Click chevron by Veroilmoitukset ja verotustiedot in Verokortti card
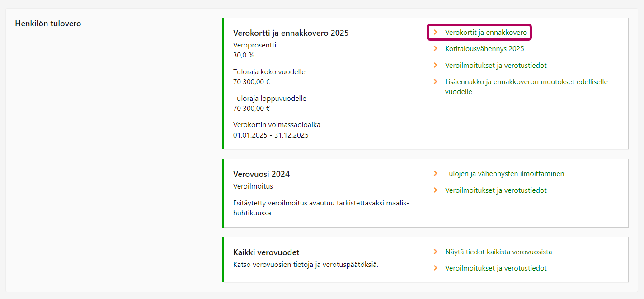This screenshot has width=644, height=299. (x=436, y=66)
